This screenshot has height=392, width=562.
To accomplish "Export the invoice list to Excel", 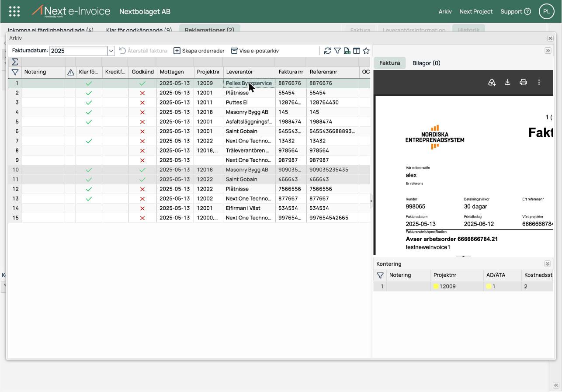I will (x=347, y=51).
